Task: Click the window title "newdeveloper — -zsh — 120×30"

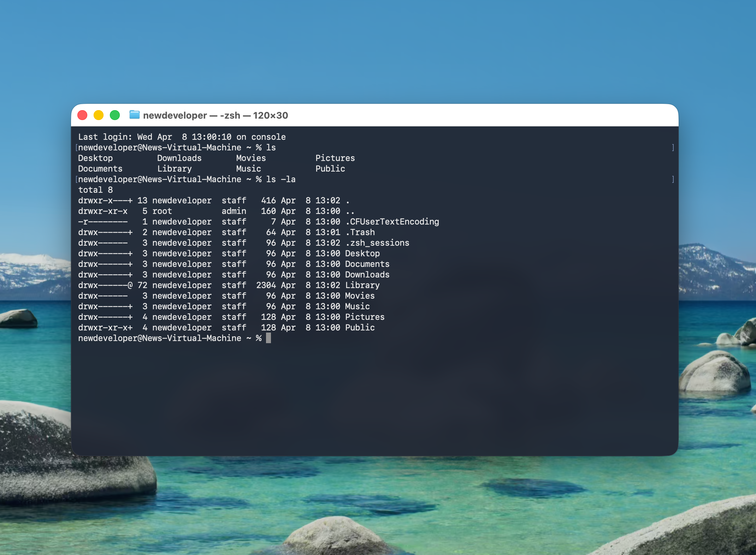Action: click(215, 115)
